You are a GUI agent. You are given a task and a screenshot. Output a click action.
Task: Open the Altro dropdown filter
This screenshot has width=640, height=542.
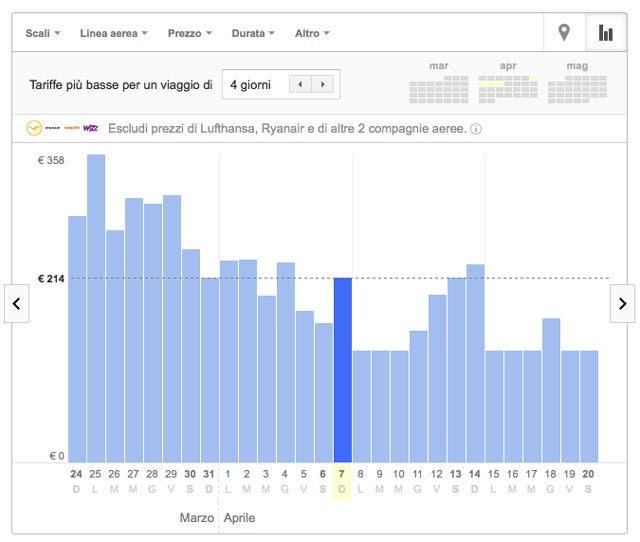pyautogui.click(x=312, y=33)
